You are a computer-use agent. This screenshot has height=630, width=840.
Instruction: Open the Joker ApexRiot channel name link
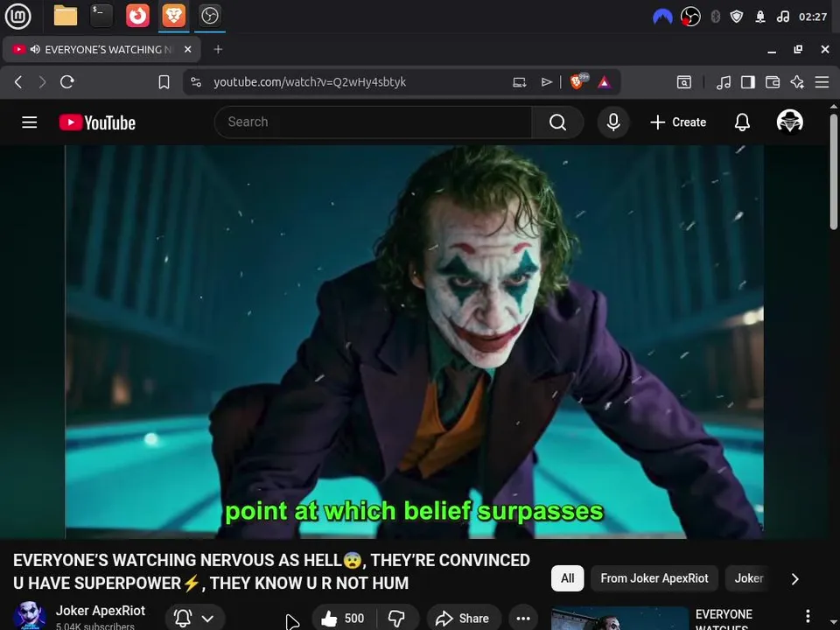(100, 611)
